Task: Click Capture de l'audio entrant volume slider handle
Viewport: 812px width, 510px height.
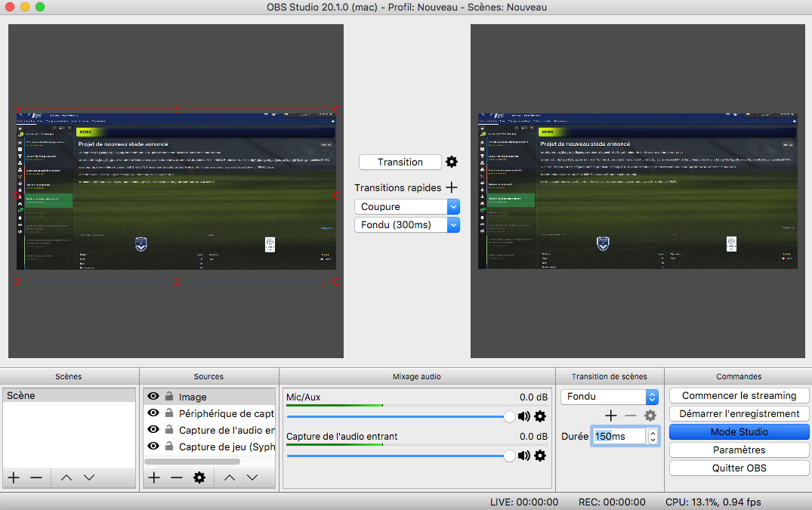Action: (x=509, y=456)
